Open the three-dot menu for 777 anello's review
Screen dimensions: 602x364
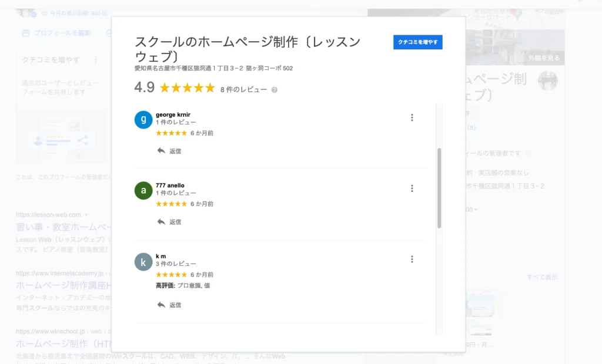point(412,188)
